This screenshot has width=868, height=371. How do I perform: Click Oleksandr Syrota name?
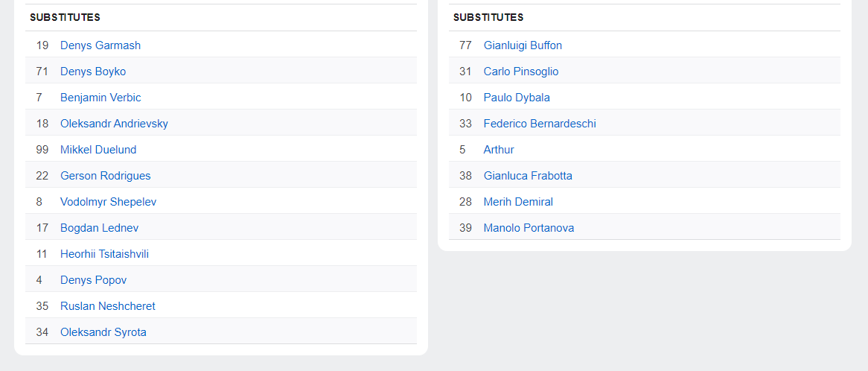point(103,332)
